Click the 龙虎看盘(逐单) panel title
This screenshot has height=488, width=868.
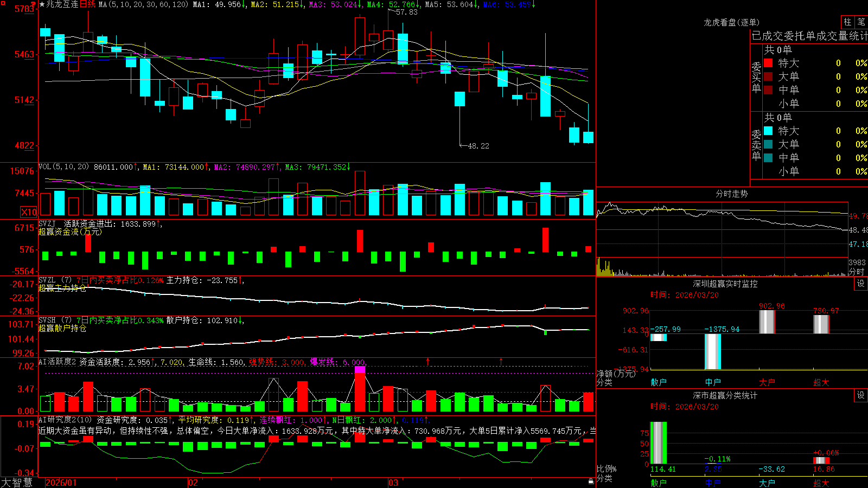click(731, 22)
